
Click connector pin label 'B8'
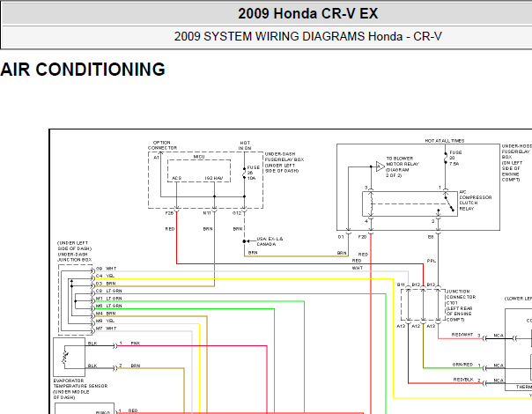click(x=431, y=237)
